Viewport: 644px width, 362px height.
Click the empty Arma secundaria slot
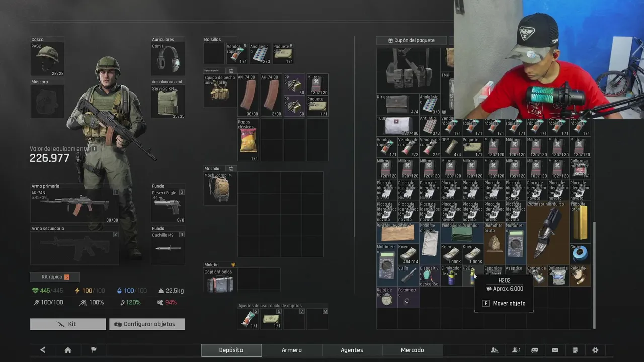click(74, 248)
